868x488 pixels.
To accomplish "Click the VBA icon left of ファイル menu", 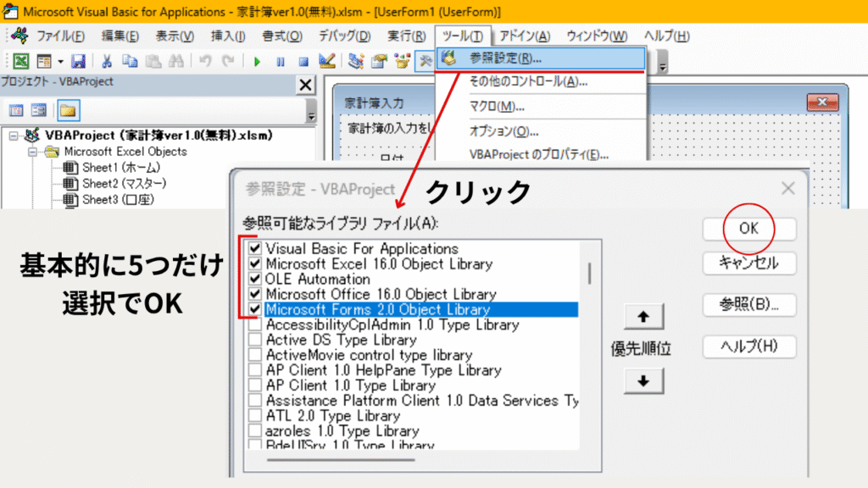I will (x=20, y=36).
